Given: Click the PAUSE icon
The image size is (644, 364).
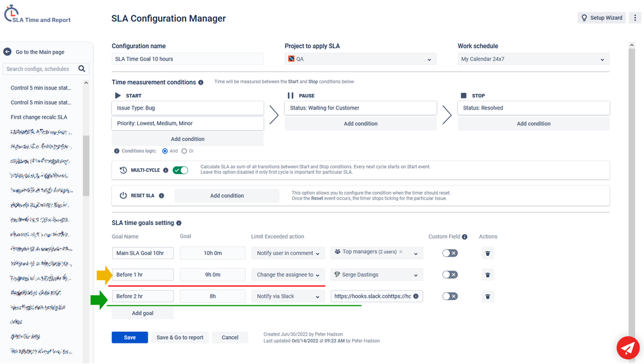Looking at the screenshot, I should (290, 95).
